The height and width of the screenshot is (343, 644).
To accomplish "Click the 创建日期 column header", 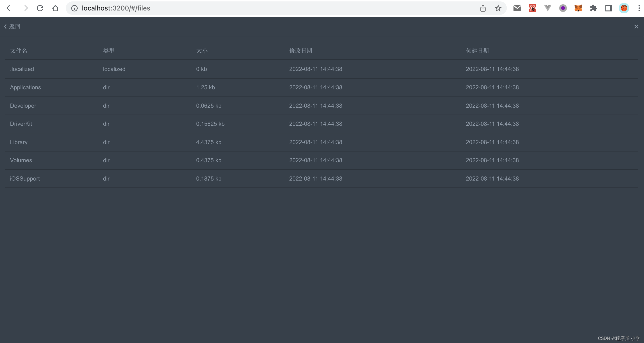I will [x=477, y=51].
